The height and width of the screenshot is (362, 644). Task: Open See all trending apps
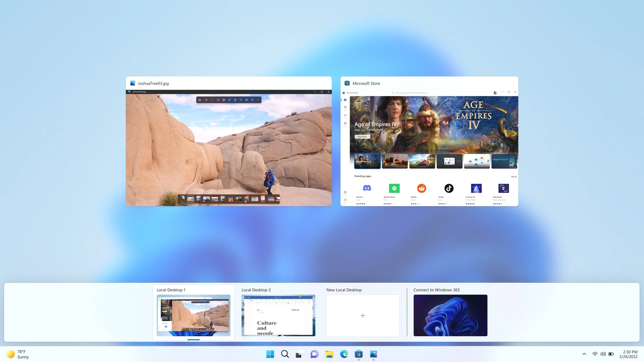coord(514,177)
